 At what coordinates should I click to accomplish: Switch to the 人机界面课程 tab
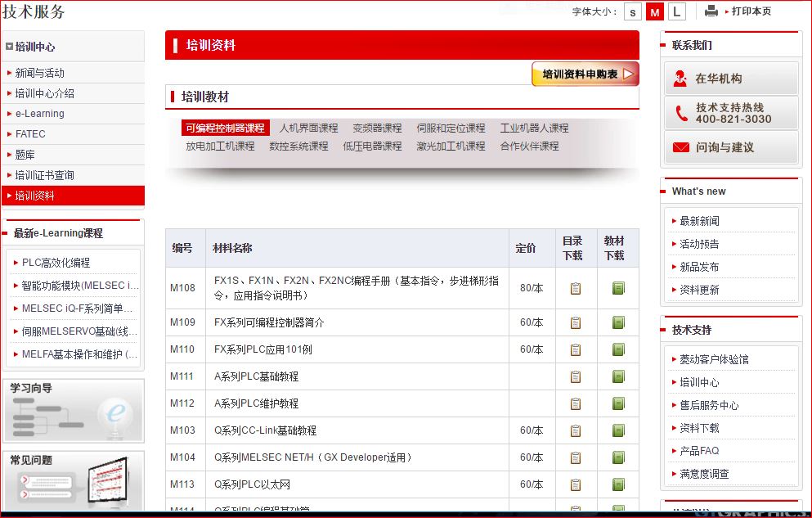click(308, 128)
